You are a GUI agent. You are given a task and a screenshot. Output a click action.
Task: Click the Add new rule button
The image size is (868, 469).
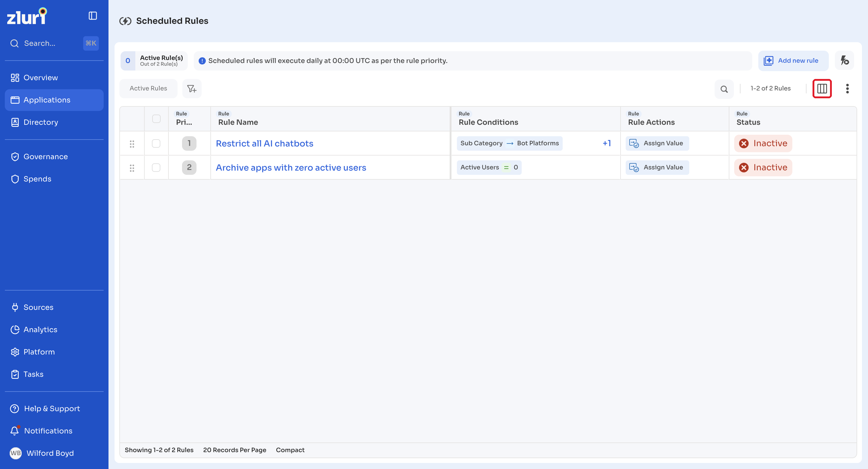793,61
